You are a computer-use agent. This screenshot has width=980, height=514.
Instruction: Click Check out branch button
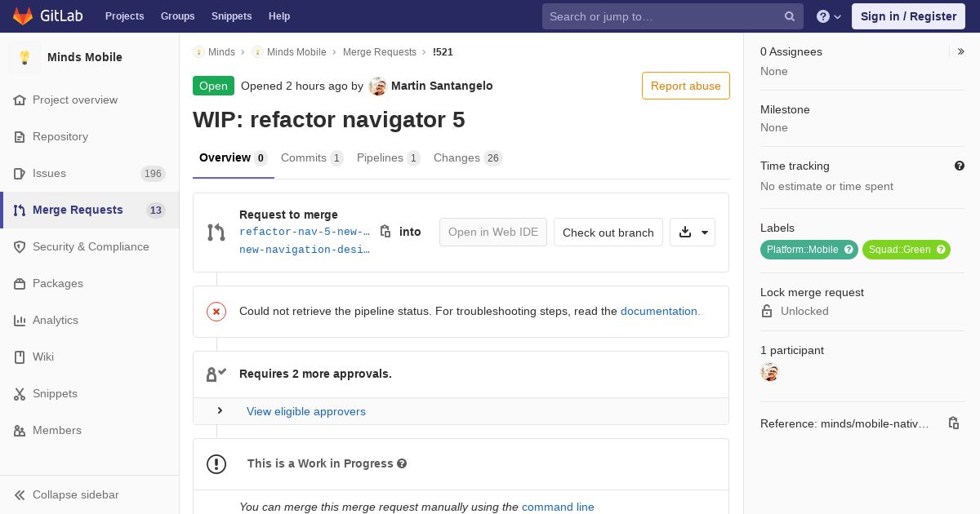(x=608, y=233)
